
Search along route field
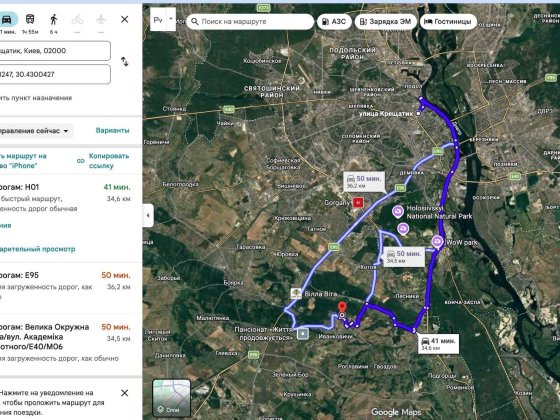250,21
